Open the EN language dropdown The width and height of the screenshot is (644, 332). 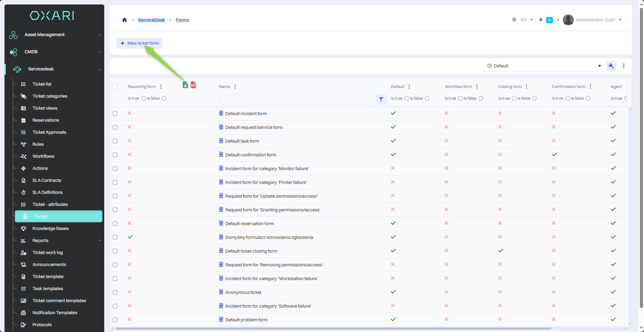[527, 20]
